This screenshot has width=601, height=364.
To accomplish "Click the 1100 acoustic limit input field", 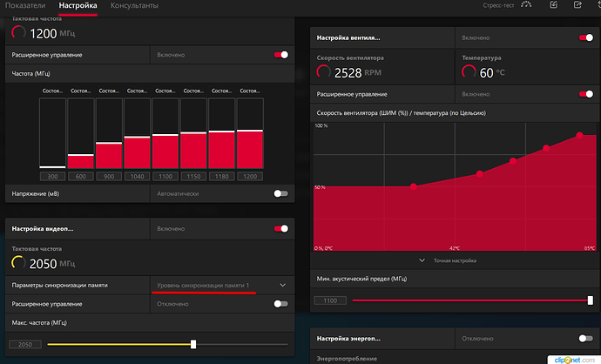I will point(330,300).
